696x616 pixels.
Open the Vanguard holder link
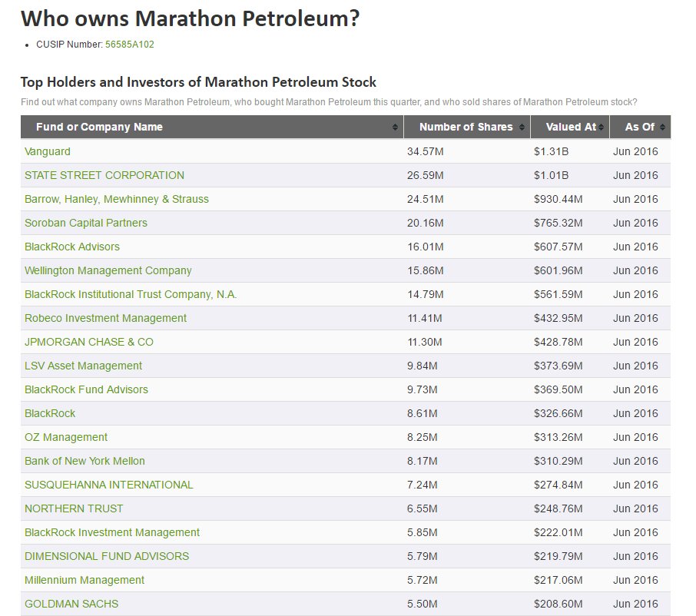coord(48,151)
